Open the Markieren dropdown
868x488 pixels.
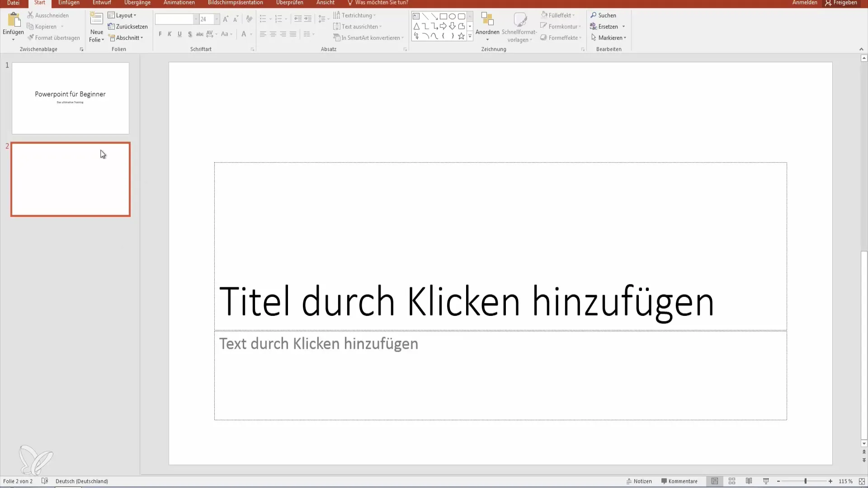pos(609,38)
